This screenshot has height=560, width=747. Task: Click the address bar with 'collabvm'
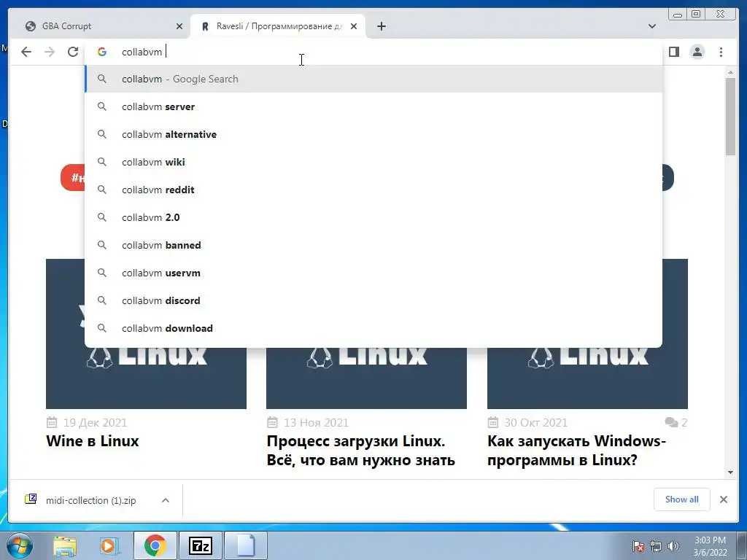[373, 52]
